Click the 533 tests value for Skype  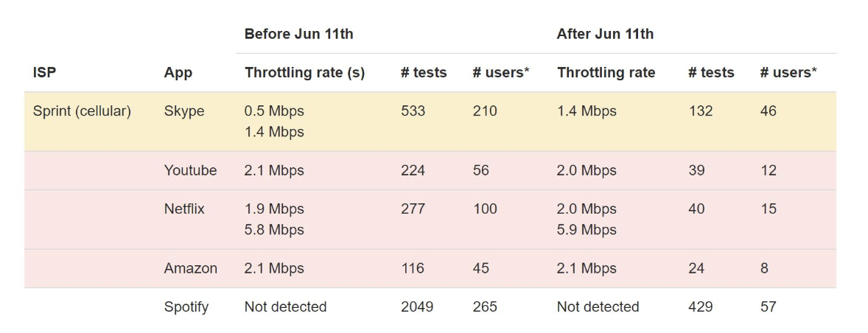coord(413,111)
